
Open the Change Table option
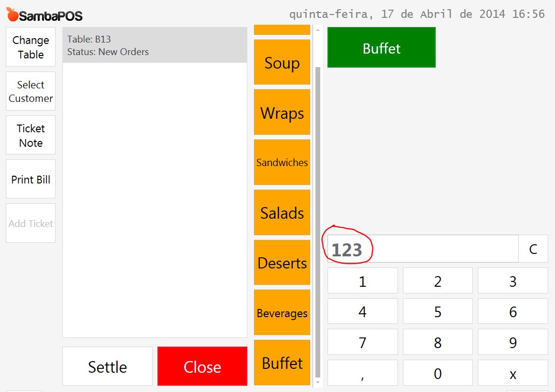pyautogui.click(x=31, y=47)
